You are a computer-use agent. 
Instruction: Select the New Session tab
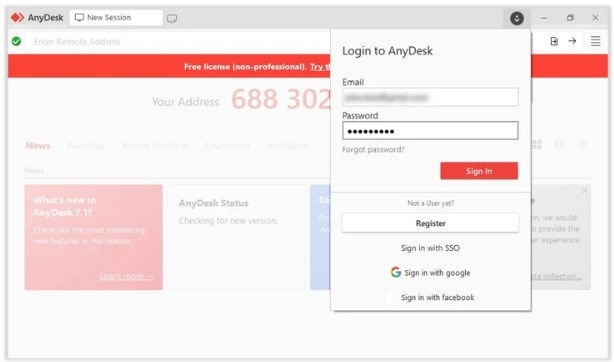point(116,18)
